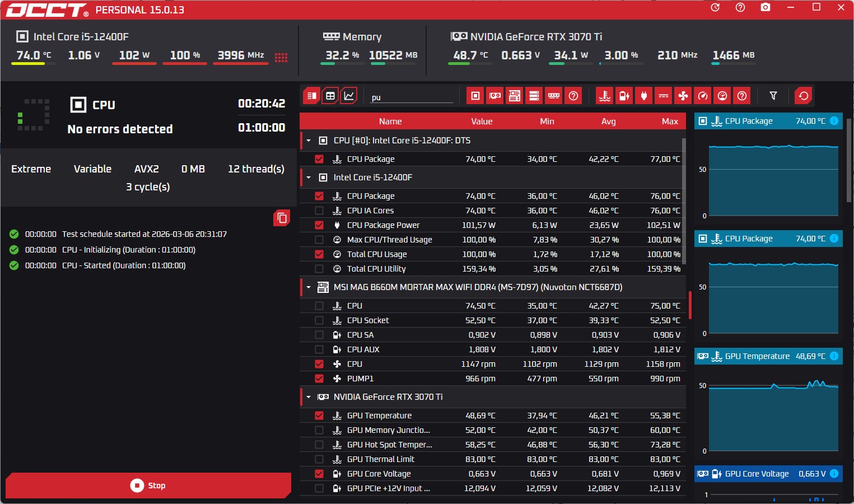This screenshot has width=854, height=504.
Task: Toggle the power plug sensor filter icon
Action: click(x=644, y=96)
